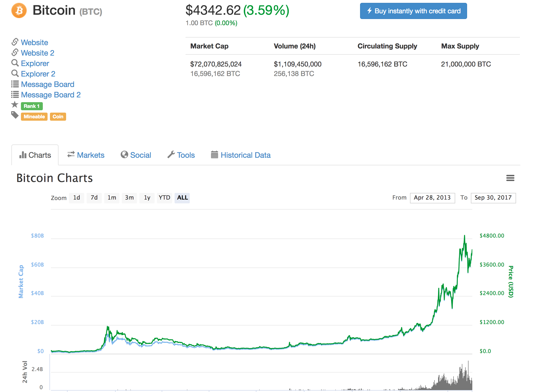
Task: Open the Explorer 2 link
Action: pos(38,74)
